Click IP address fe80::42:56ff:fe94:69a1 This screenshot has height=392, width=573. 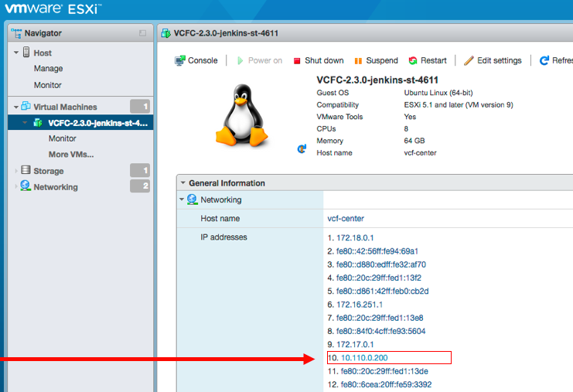coord(377,251)
